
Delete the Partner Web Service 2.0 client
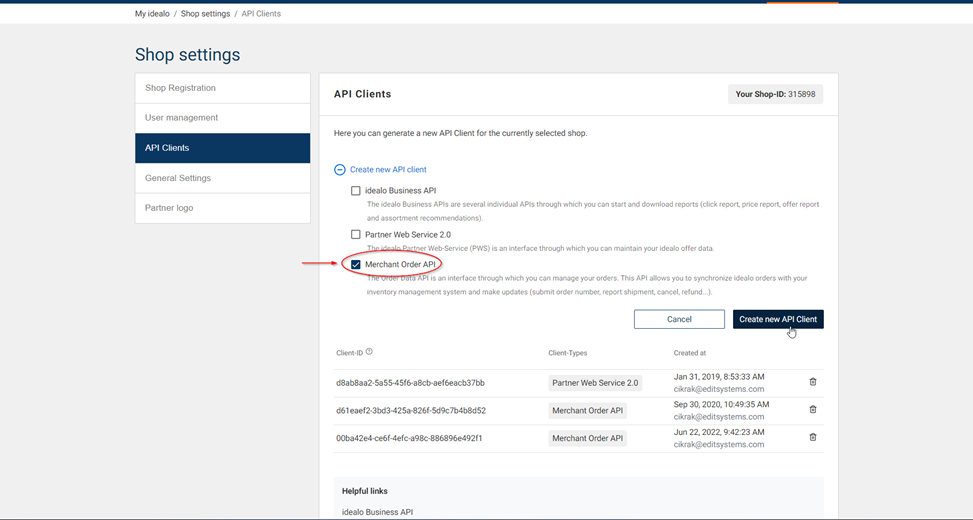pyautogui.click(x=813, y=382)
